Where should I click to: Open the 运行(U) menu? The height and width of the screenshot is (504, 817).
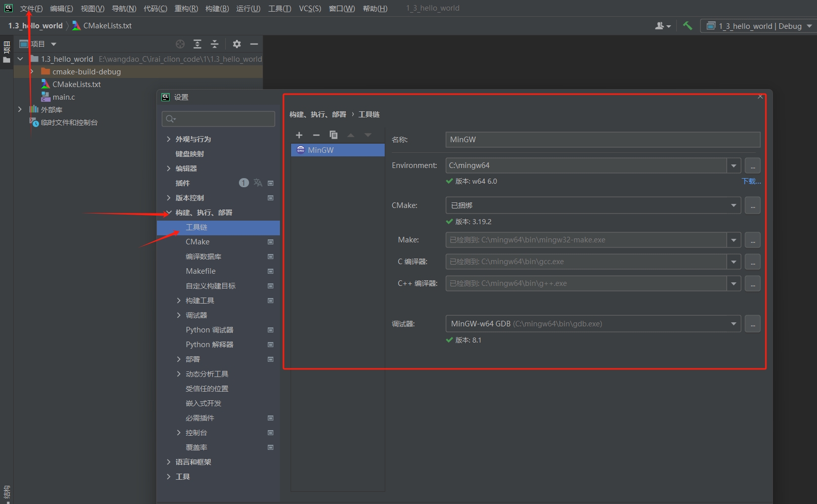coord(248,8)
